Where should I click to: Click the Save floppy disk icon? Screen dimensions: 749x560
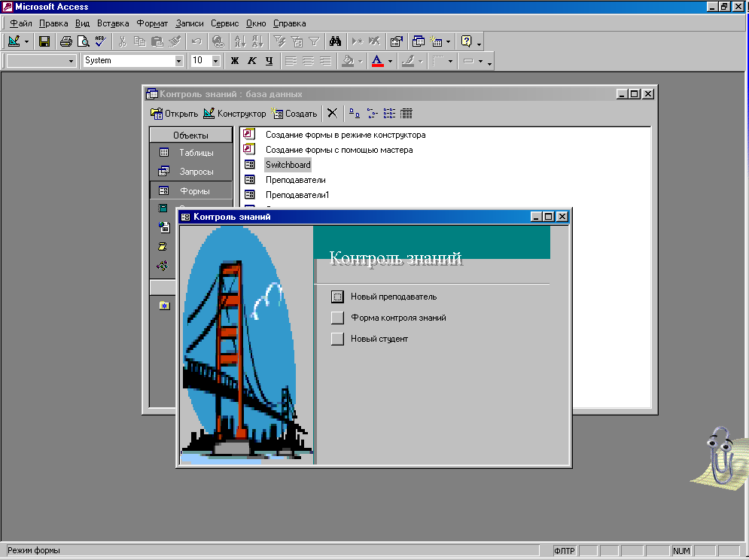pyautogui.click(x=44, y=41)
